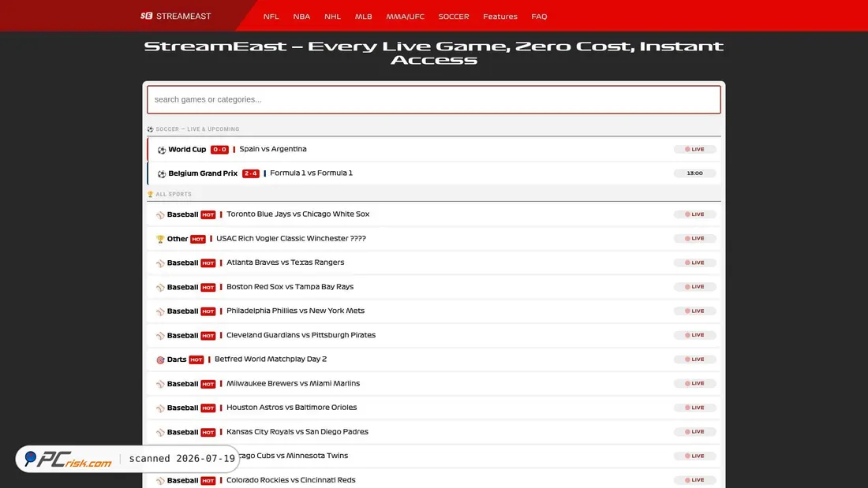
Task: Open USAC Rich Vogler Classic Winchester stream
Action: tap(291, 238)
